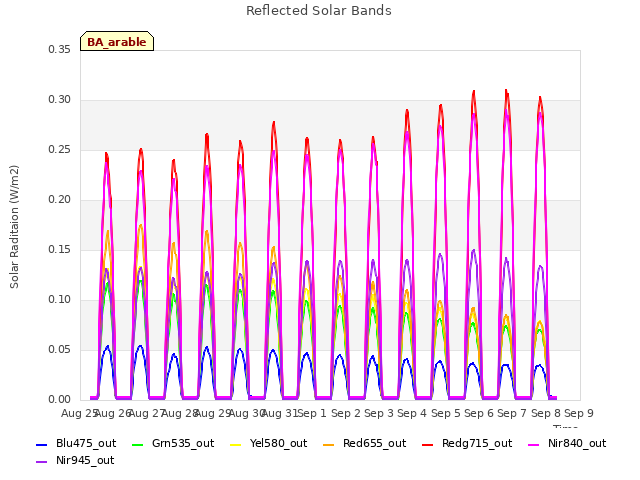640x480 pixels.
Task: Click the Sep 9 x-axis date label
Action: (579, 413)
